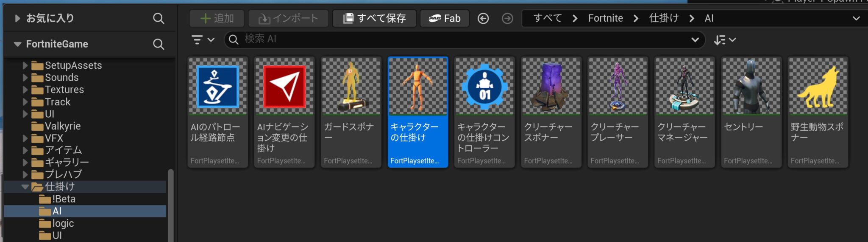Image resolution: width=868 pixels, height=242 pixels.
Task: Click AI in the breadcrumb path
Action: pyautogui.click(x=709, y=18)
